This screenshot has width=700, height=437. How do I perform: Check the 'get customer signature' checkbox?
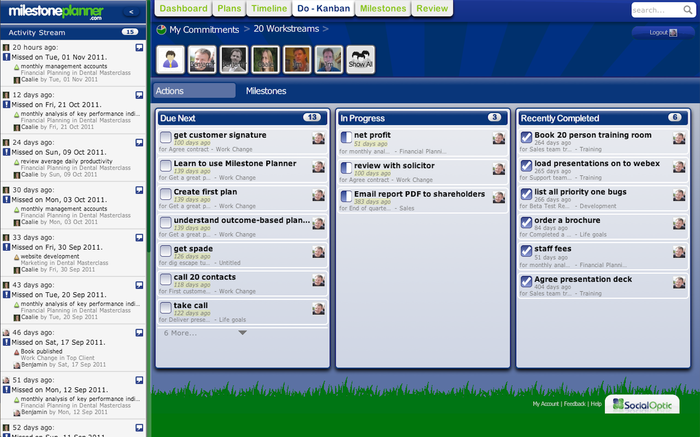click(x=166, y=139)
